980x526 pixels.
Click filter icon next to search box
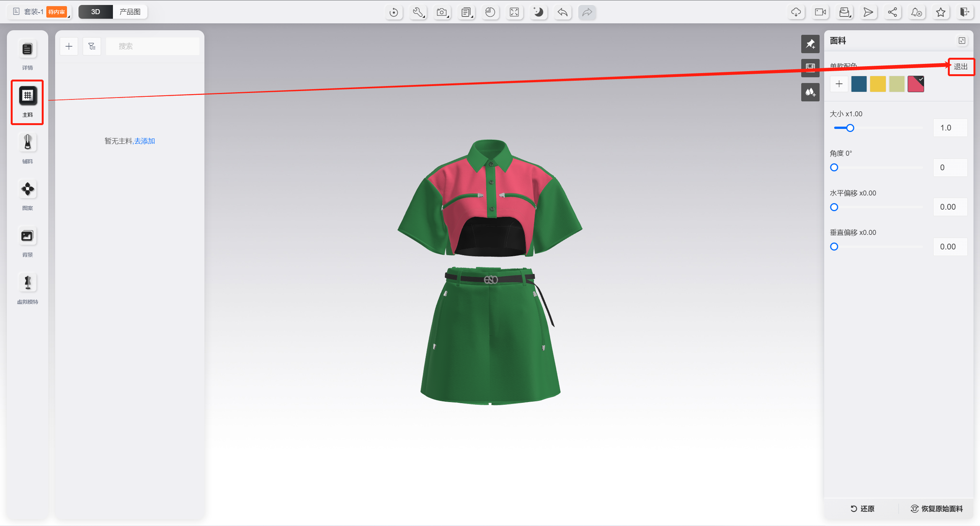(x=92, y=46)
